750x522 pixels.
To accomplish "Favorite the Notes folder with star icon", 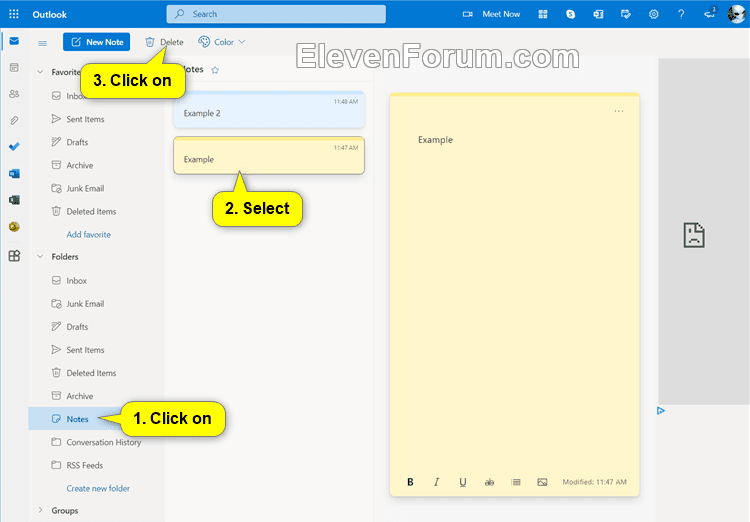I will (x=215, y=70).
